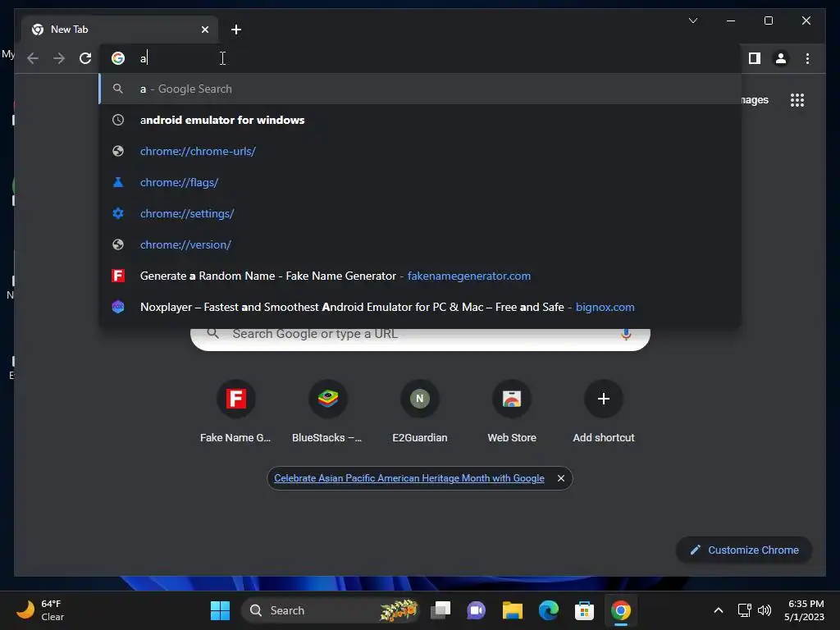Open the Chrome profile avatar icon
Viewport: 840px width, 630px height.
point(781,58)
